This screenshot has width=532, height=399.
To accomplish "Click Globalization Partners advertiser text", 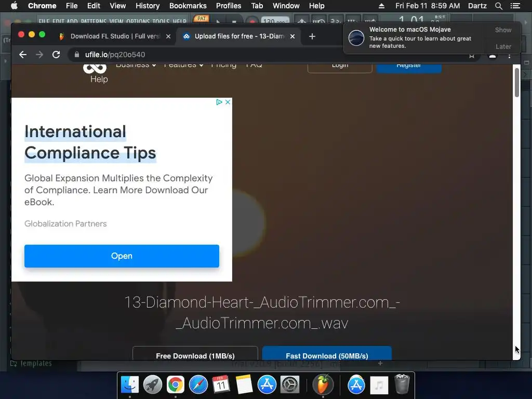I will (65, 223).
